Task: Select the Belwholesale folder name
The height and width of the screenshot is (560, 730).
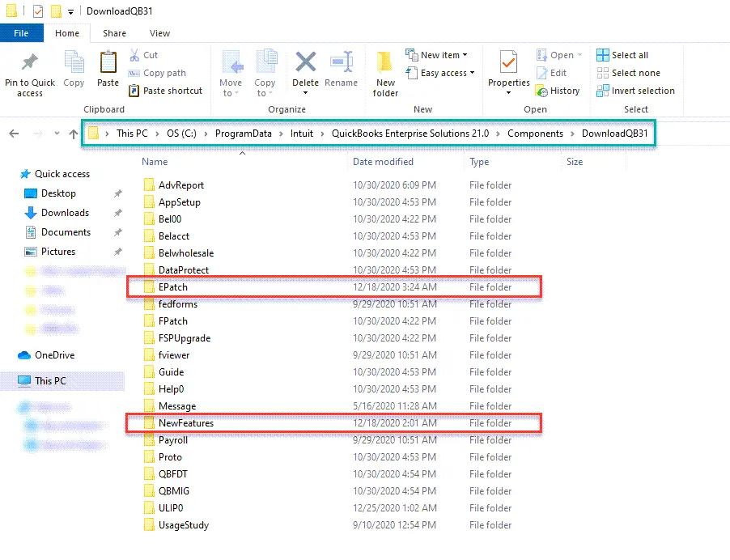Action: [186, 253]
